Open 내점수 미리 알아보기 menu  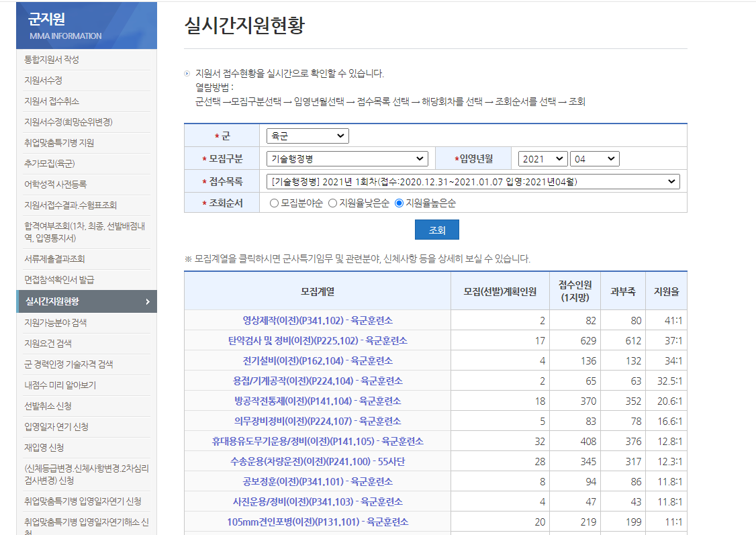tap(60, 385)
